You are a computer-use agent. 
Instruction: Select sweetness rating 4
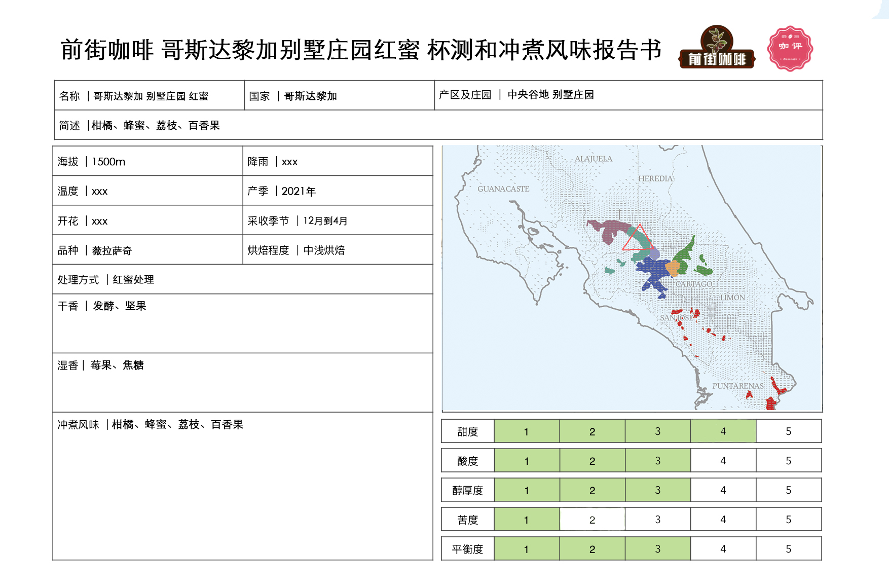point(723,431)
